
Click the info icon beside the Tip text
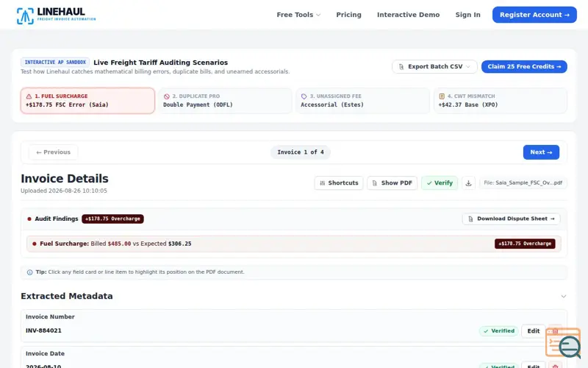click(29, 272)
